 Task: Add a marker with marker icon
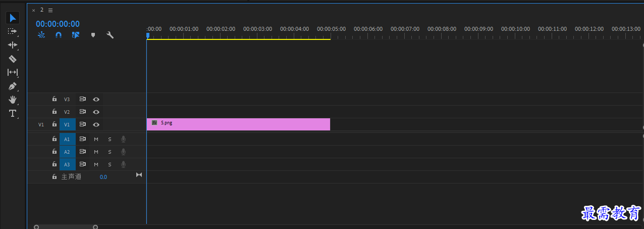click(x=93, y=35)
